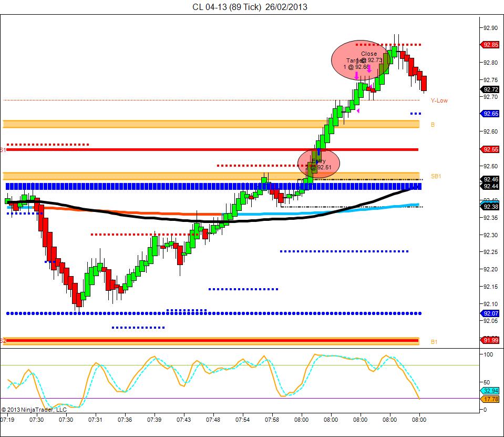The height and width of the screenshot is (437, 504).
Task: Select the blue 92.65 price marker
Action: click(490, 114)
